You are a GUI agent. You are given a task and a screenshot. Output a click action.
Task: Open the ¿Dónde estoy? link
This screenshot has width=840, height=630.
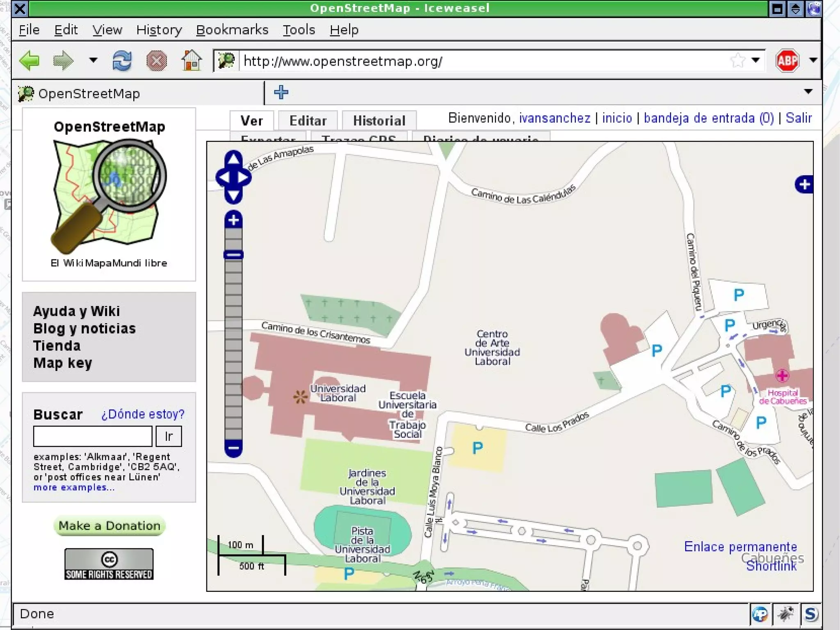tap(143, 414)
